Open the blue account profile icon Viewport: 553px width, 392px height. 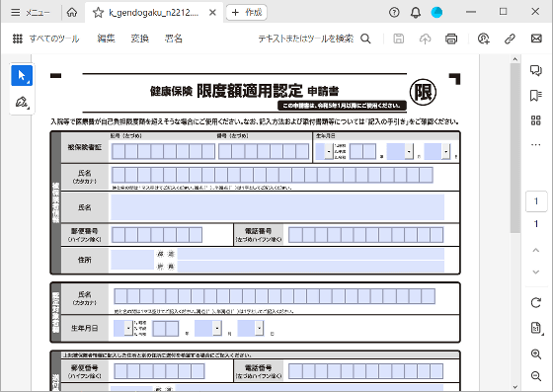(436, 13)
